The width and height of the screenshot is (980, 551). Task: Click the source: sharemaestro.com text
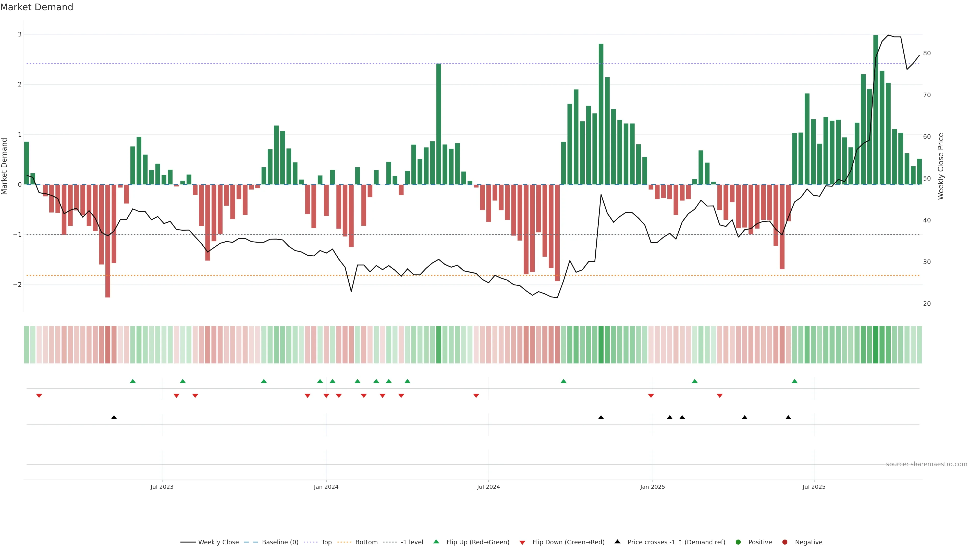tap(926, 464)
